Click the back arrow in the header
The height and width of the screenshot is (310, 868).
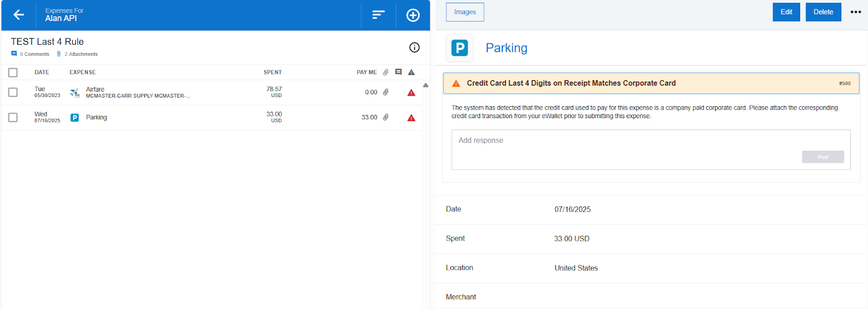(18, 15)
